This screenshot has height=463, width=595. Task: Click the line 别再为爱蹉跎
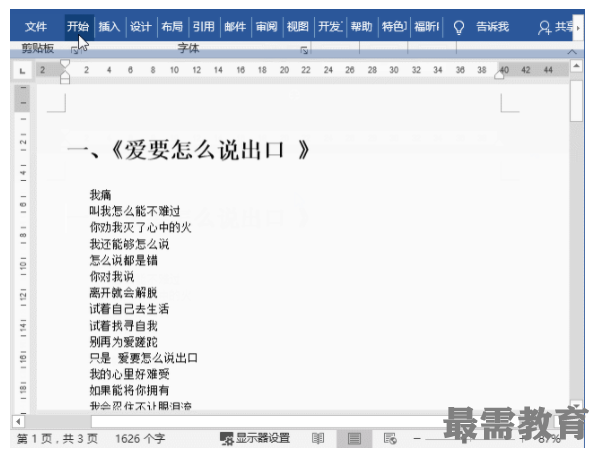coord(123,342)
